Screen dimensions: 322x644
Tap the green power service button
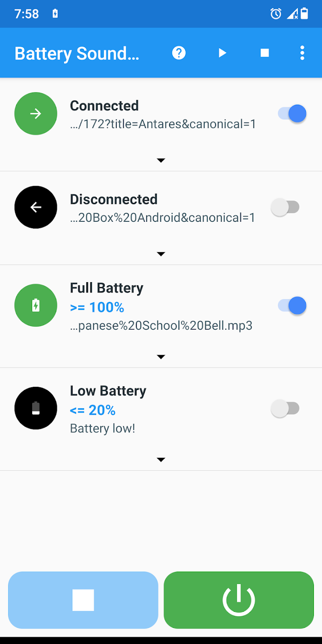tap(239, 600)
